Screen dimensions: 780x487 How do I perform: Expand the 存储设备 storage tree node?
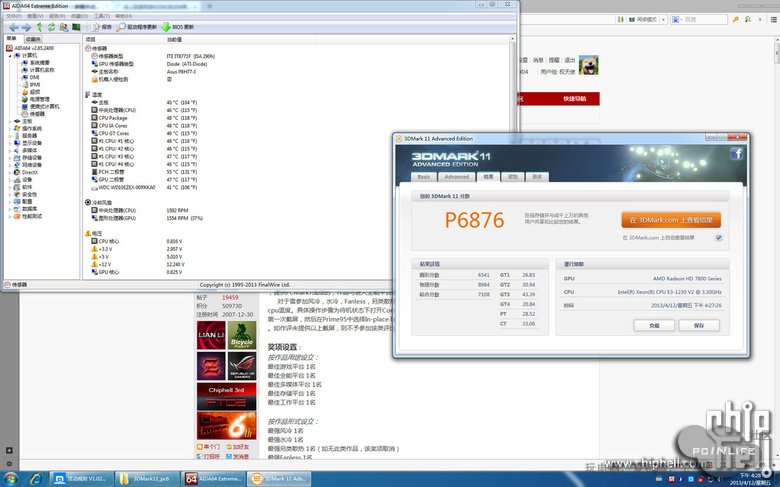[10, 158]
